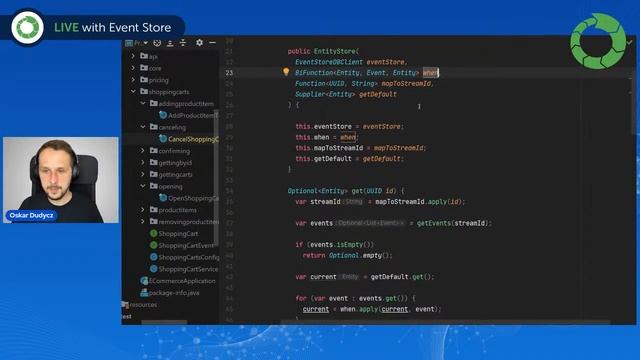Click the ShoppingCart interface icon
The width and height of the screenshot is (640, 360).
pos(153,233)
